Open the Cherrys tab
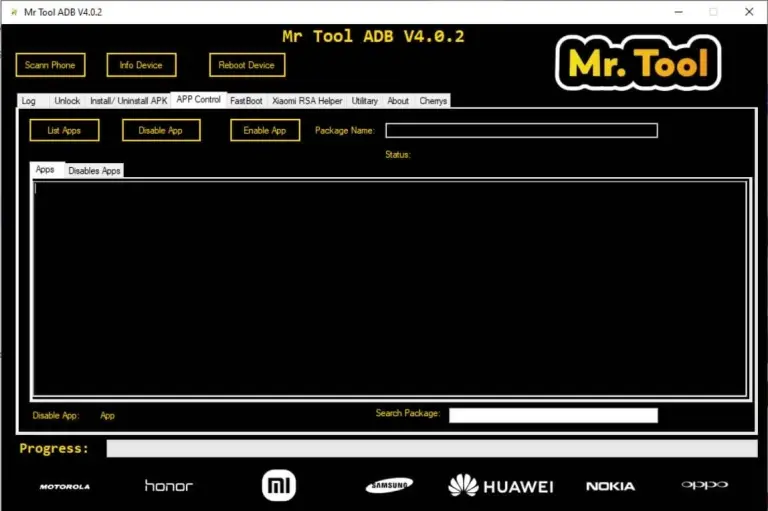The height and width of the screenshot is (511, 768). coord(433,100)
